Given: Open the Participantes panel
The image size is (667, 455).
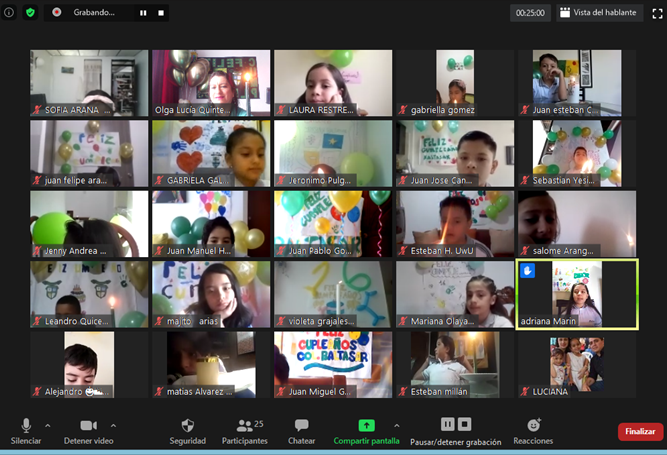Looking at the screenshot, I should (x=244, y=426).
